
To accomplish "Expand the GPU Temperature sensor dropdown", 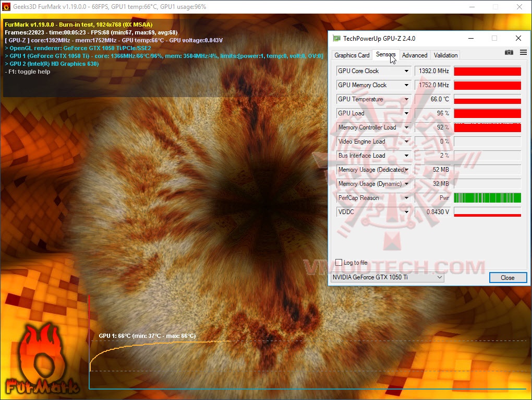I will pyautogui.click(x=406, y=99).
